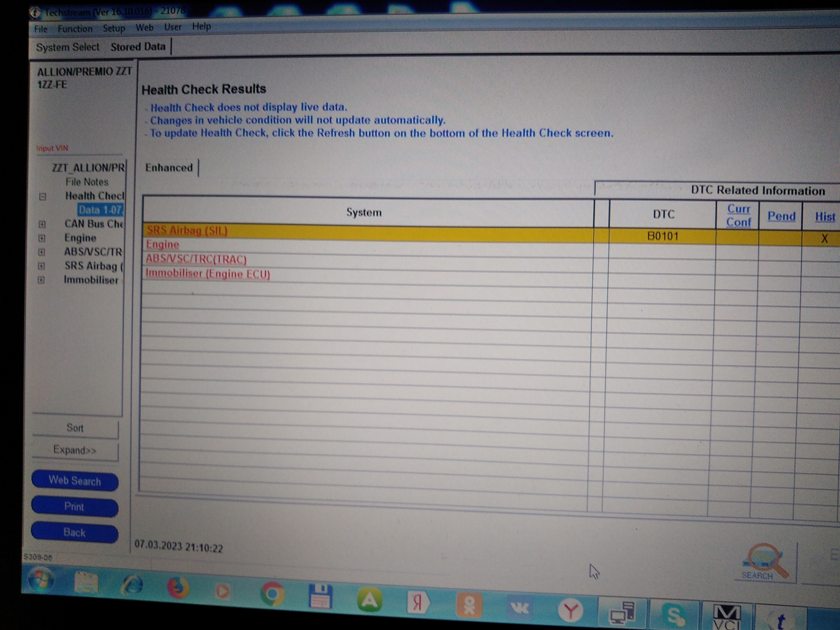Select Engine in the tree
The width and height of the screenshot is (840, 630).
[x=80, y=238]
